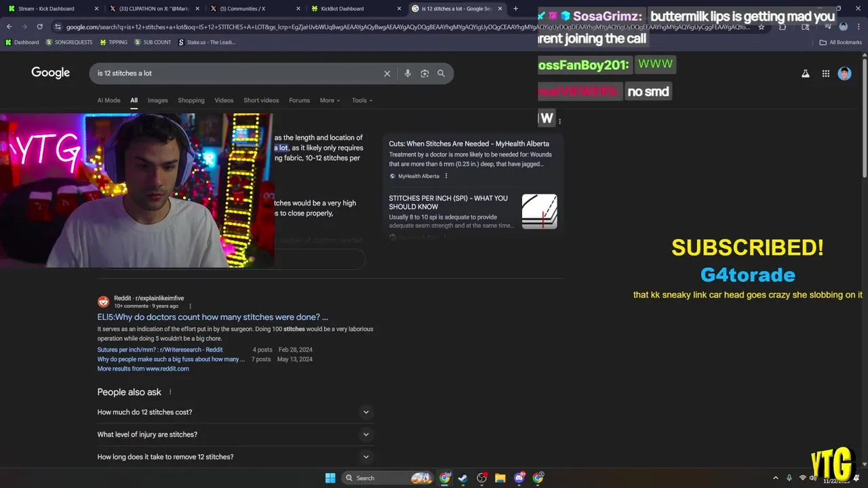The width and height of the screenshot is (868, 488).
Task: Open Discord from the taskbar
Action: [519, 478]
